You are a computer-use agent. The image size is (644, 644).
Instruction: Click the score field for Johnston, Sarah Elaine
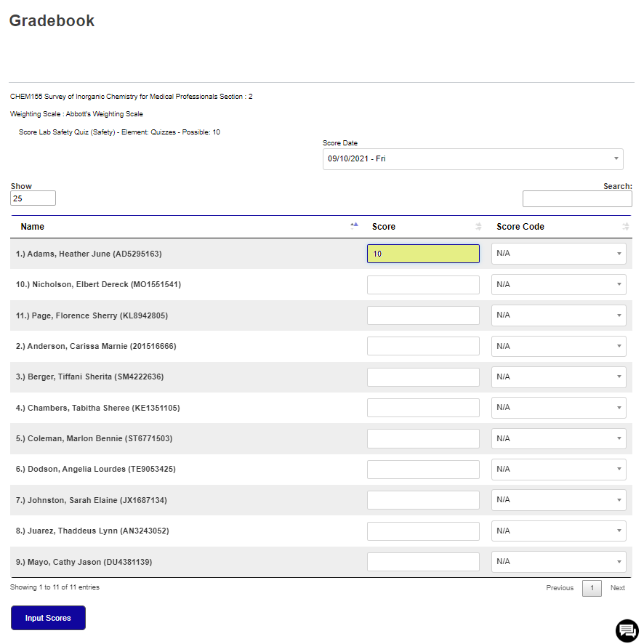(423, 499)
